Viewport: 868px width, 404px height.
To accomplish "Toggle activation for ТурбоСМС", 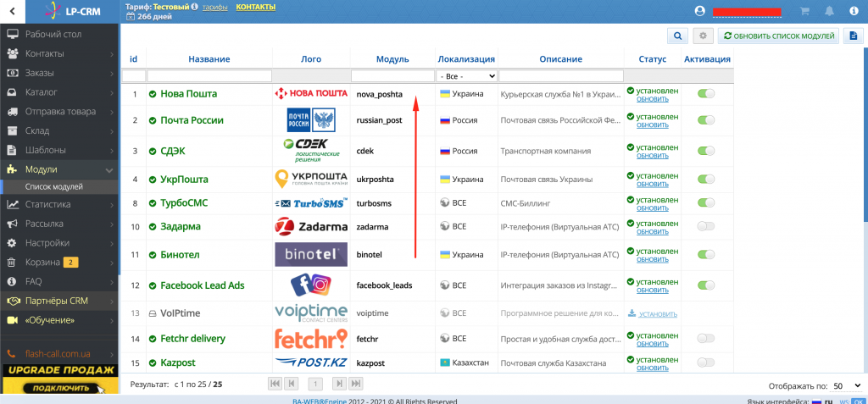I will tap(706, 203).
